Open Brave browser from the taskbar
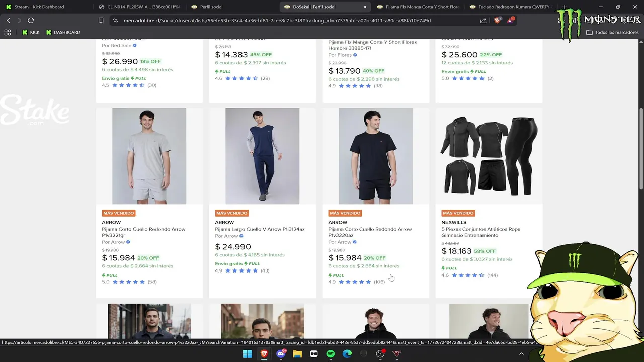 [x=264, y=354]
